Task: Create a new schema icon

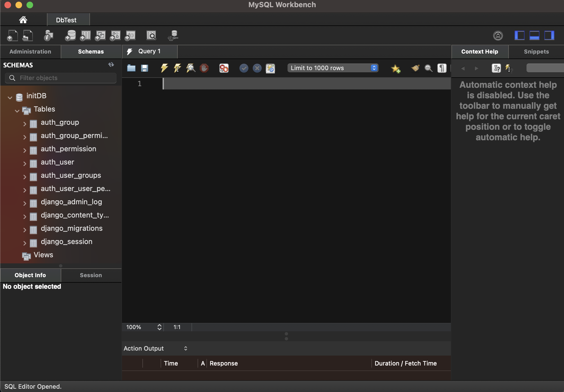Action: 70,36
